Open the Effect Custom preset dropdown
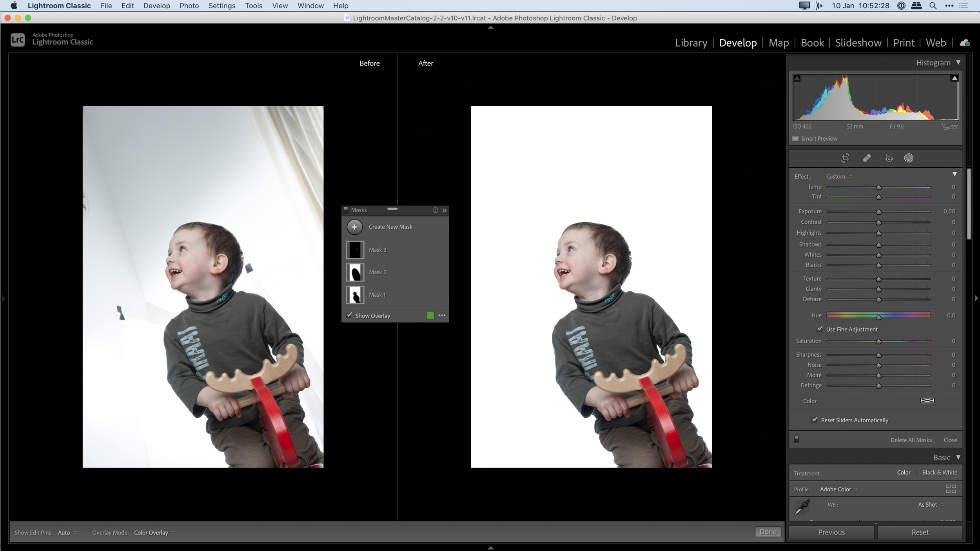This screenshot has height=551, width=980. coord(838,177)
